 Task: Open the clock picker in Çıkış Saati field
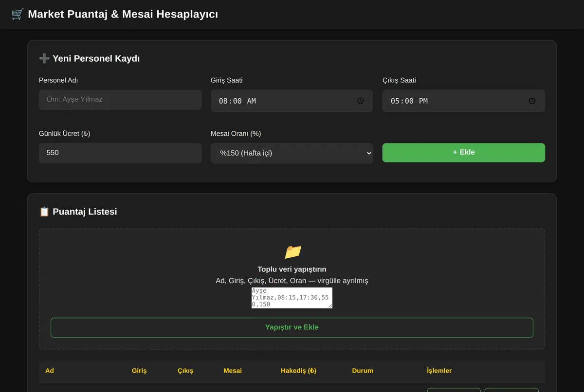(x=532, y=101)
